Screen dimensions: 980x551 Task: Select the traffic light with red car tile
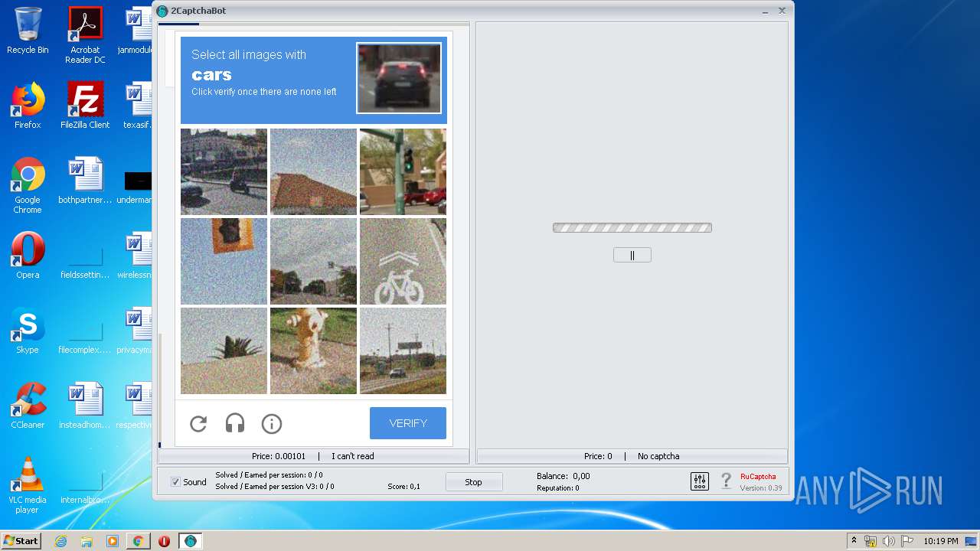click(403, 171)
